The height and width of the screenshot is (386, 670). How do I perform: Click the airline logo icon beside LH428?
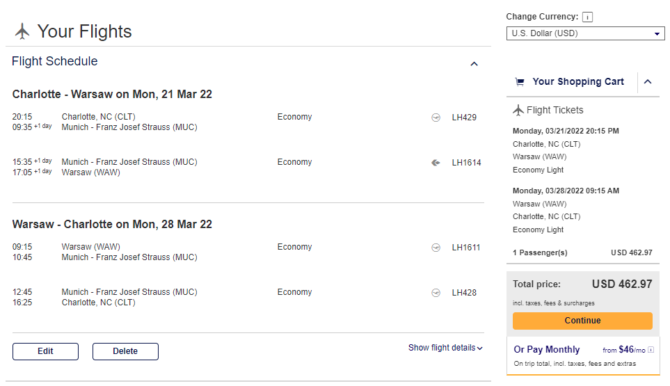pos(435,293)
